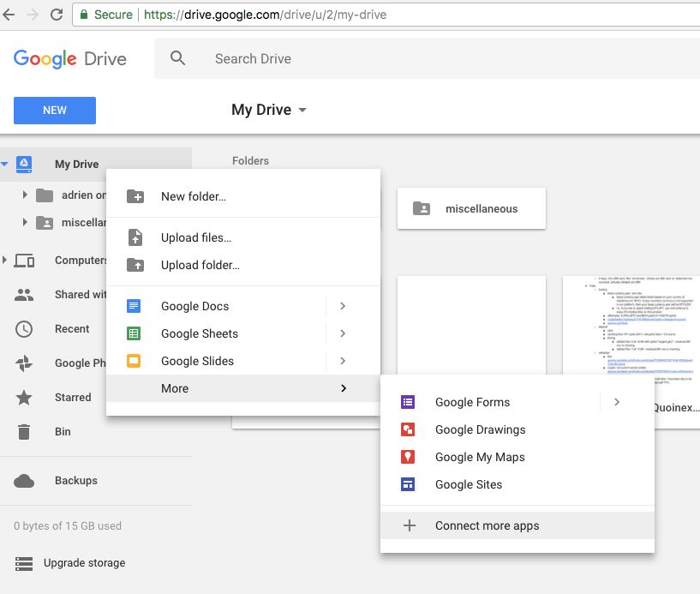Click the purple Google Forms icon
The image size is (700, 594).
pyautogui.click(x=408, y=402)
